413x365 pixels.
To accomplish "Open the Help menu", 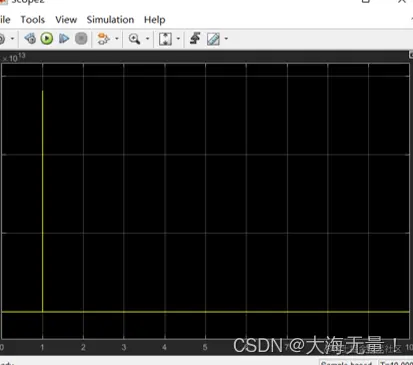I will (154, 20).
